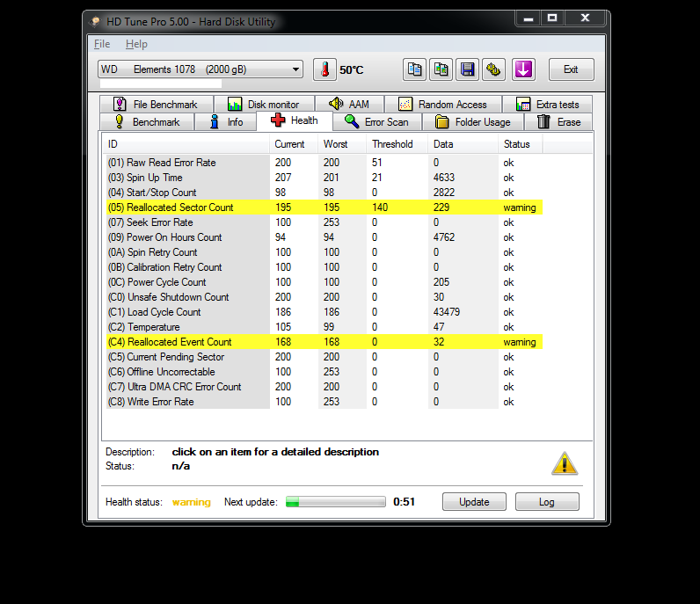
Task: Switch to the File Benchmark tab
Action: pos(157,105)
